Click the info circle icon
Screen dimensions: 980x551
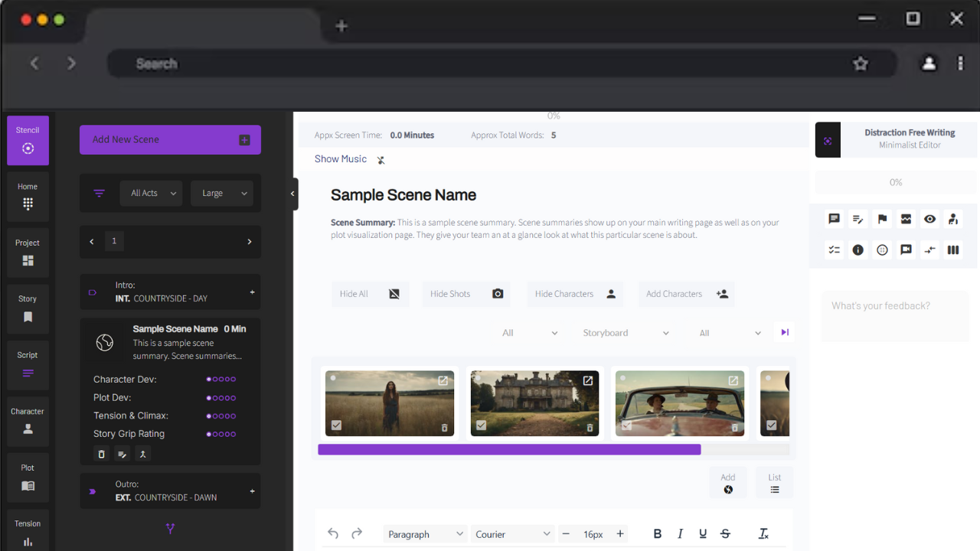coord(858,249)
